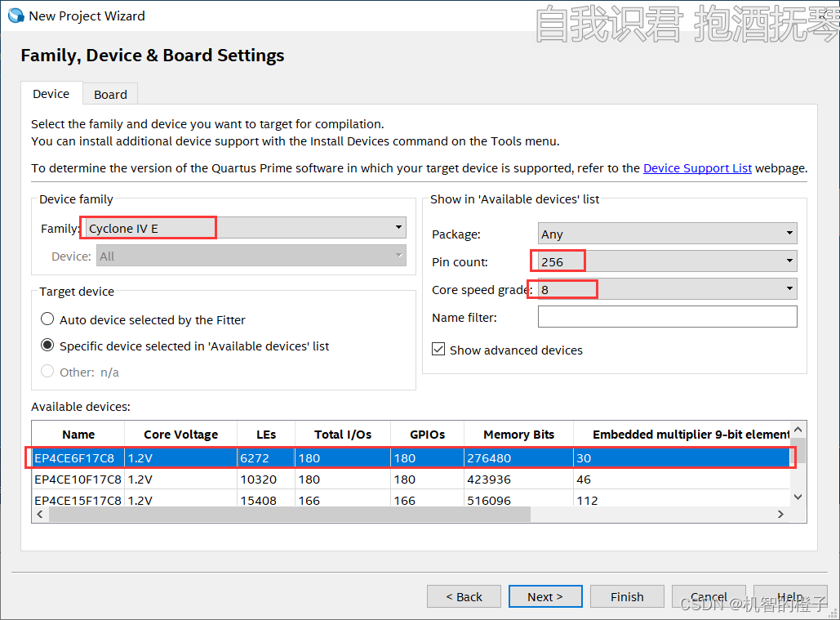Click the device list scroll down arrow
Viewport: 840px width, 620px height.
point(798,497)
